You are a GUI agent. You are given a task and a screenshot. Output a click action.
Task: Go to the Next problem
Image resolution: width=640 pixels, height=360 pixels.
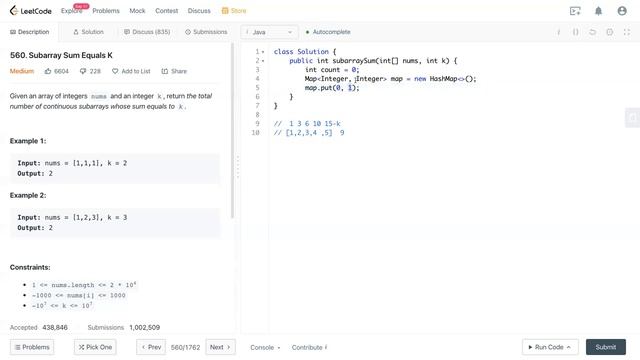220,347
